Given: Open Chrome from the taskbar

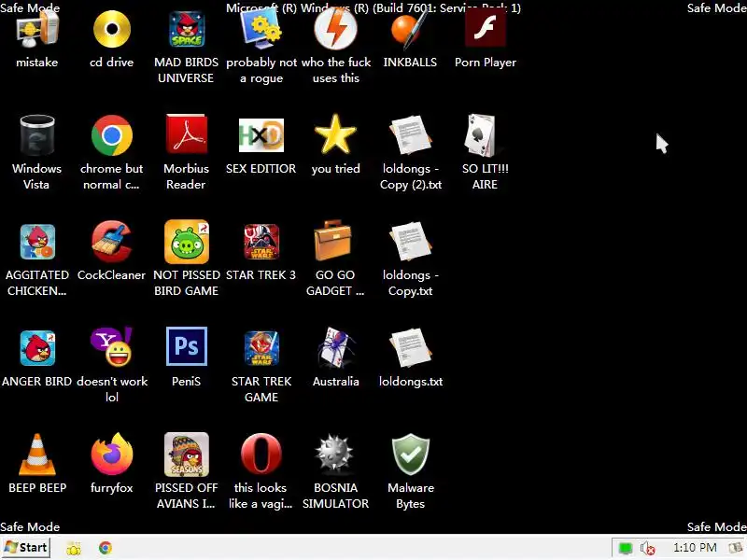Looking at the screenshot, I should (x=106, y=548).
